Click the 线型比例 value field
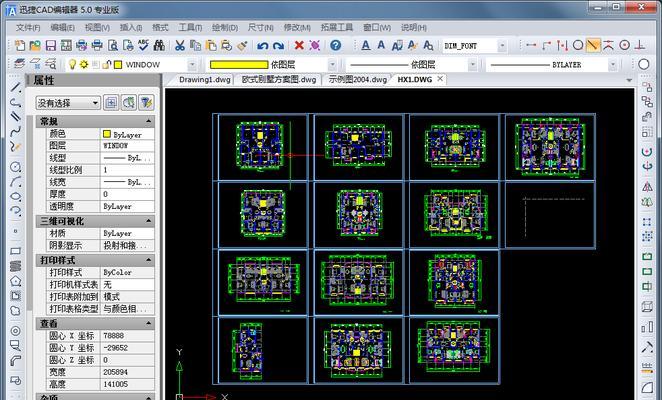 [128, 170]
